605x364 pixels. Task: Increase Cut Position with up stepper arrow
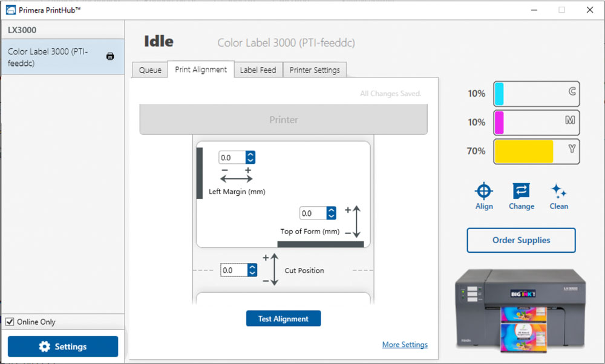click(252, 267)
